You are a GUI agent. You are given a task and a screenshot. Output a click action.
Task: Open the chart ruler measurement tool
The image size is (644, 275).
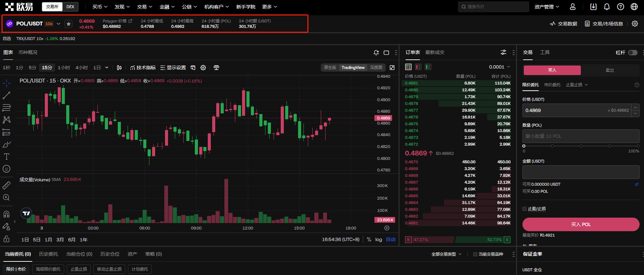pos(6,185)
